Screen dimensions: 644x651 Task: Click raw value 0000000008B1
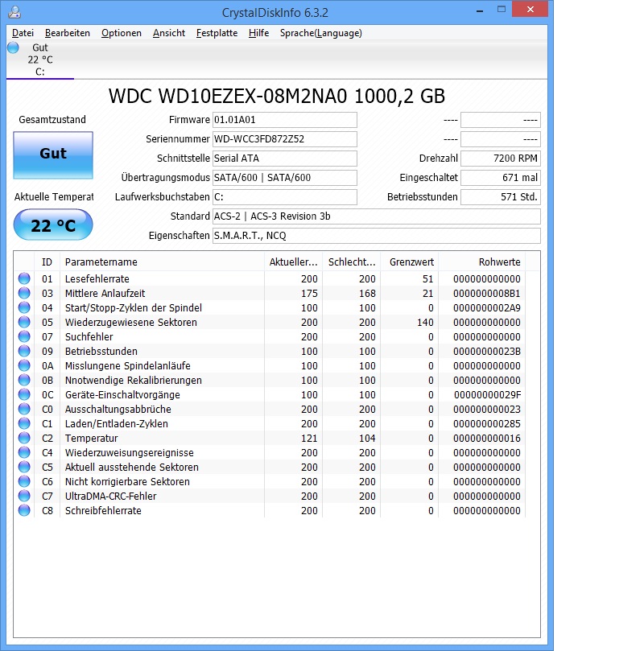click(487, 294)
